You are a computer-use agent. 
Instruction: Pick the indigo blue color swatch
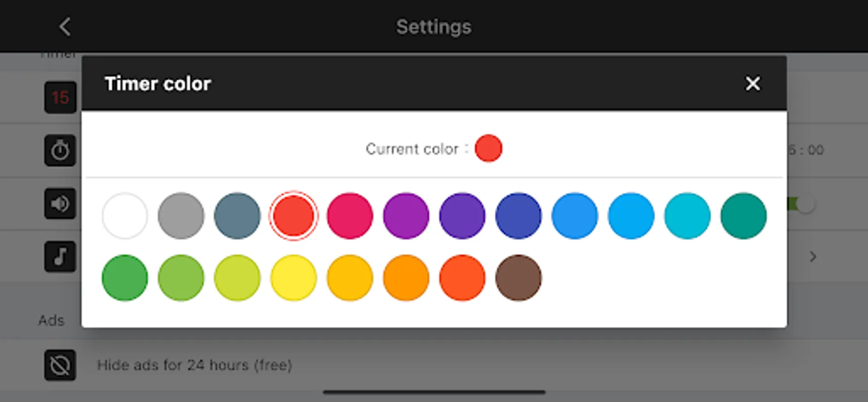coord(518,216)
